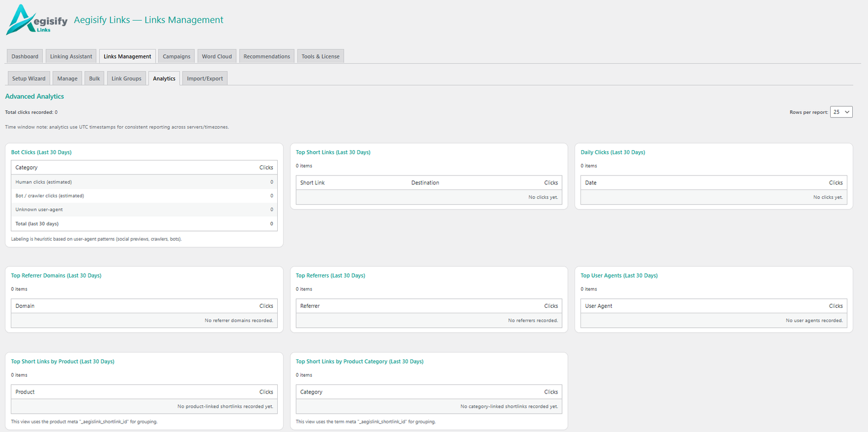Open the Tools & License tab
Image resolution: width=868 pixels, height=432 pixels.
coord(320,56)
